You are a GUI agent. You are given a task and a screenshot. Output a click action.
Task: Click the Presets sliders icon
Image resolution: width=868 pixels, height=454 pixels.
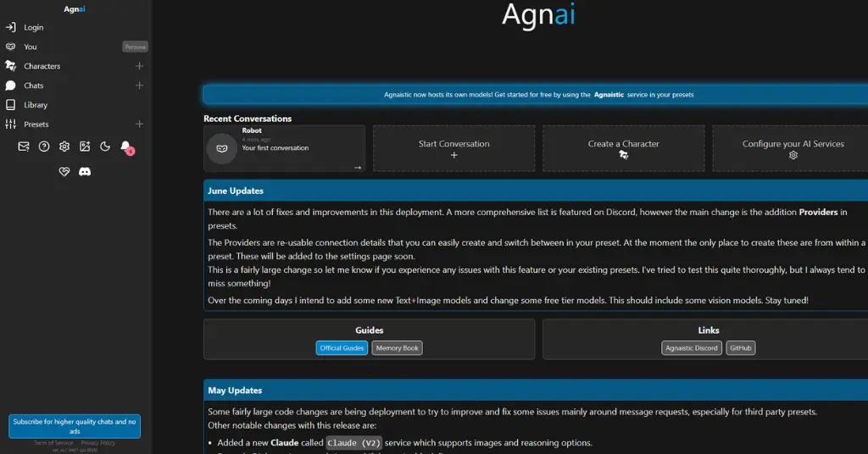click(10, 124)
